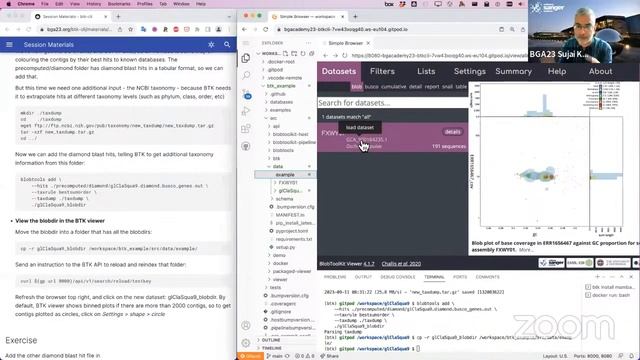Toggle the theme brightness icon in Session Materials
The image size is (640, 360).
pos(211,44)
